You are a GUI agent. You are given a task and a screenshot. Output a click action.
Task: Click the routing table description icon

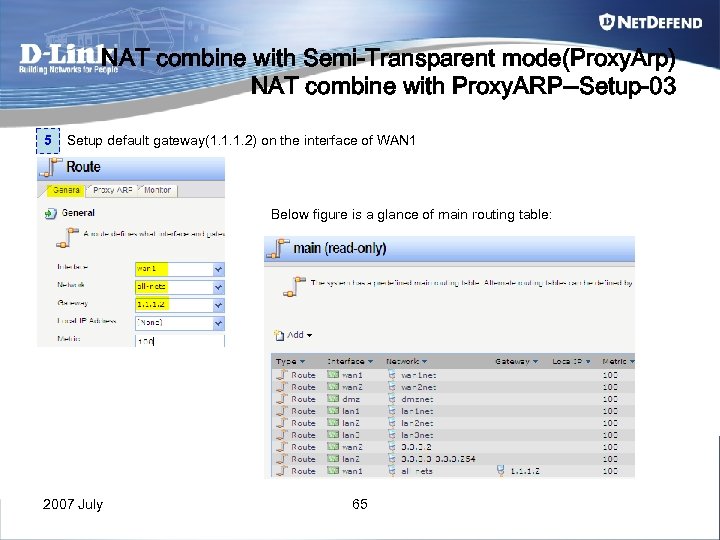pos(294,287)
